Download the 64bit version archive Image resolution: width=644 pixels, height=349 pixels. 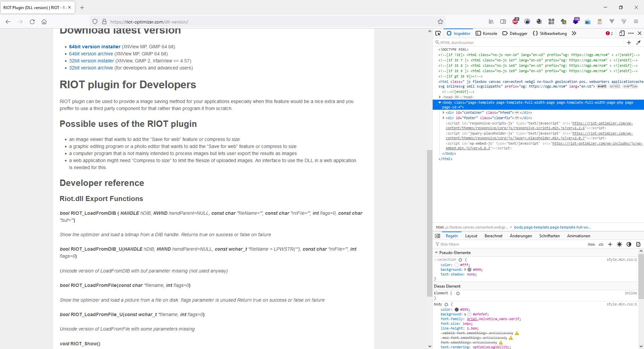click(91, 54)
